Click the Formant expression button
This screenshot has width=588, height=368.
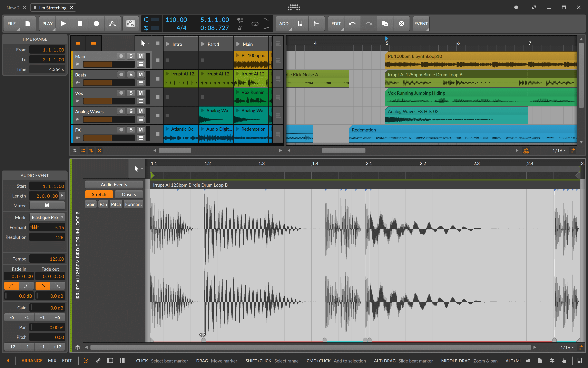pos(133,204)
